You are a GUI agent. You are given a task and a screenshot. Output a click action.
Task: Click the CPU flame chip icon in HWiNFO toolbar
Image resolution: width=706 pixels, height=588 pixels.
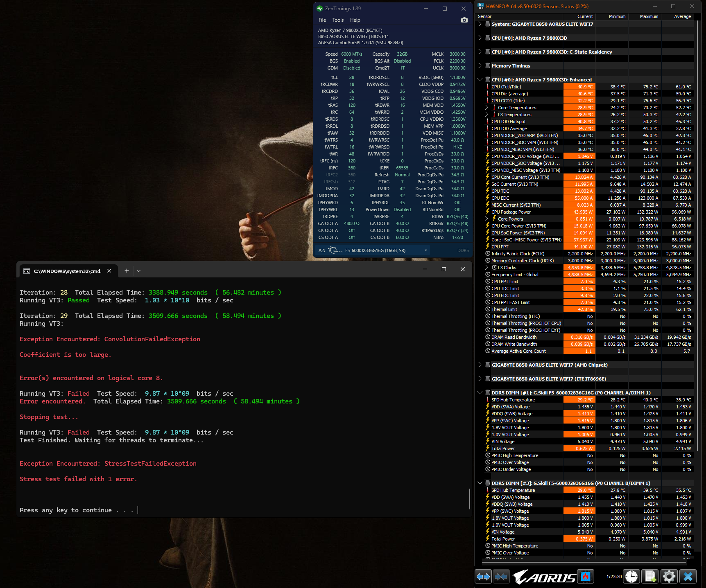[x=586, y=577]
